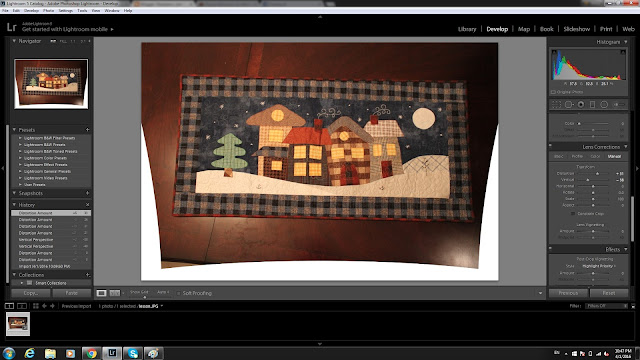This screenshot has width=640, height=360.
Task: Enable the Soft Proofing checkbox
Action: pyautogui.click(x=178, y=293)
